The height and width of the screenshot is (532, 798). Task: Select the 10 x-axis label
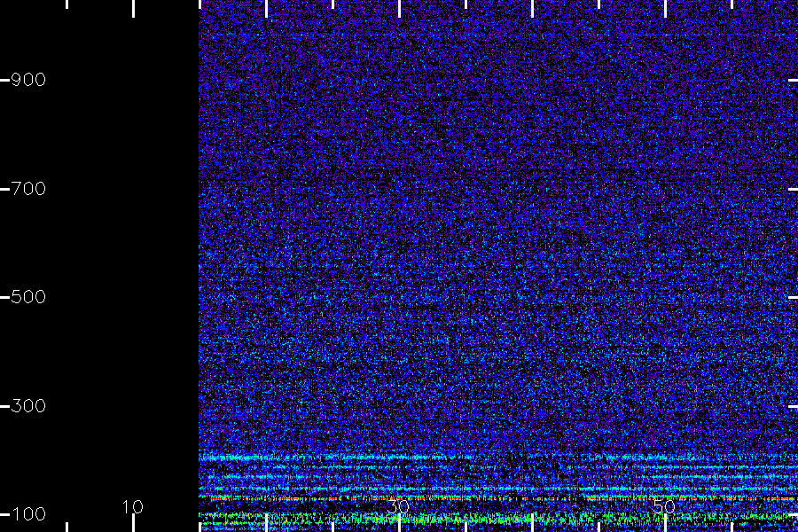click(x=133, y=507)
